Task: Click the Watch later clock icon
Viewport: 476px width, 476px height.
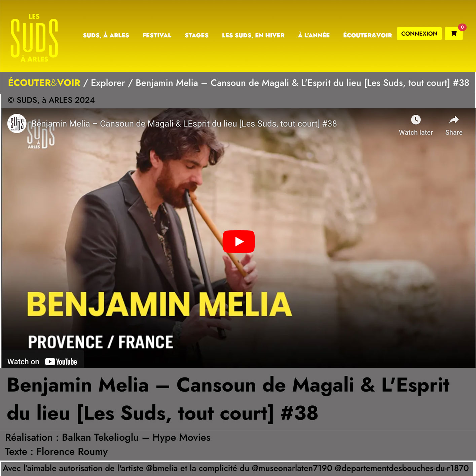Action: [x=416, y=120]
